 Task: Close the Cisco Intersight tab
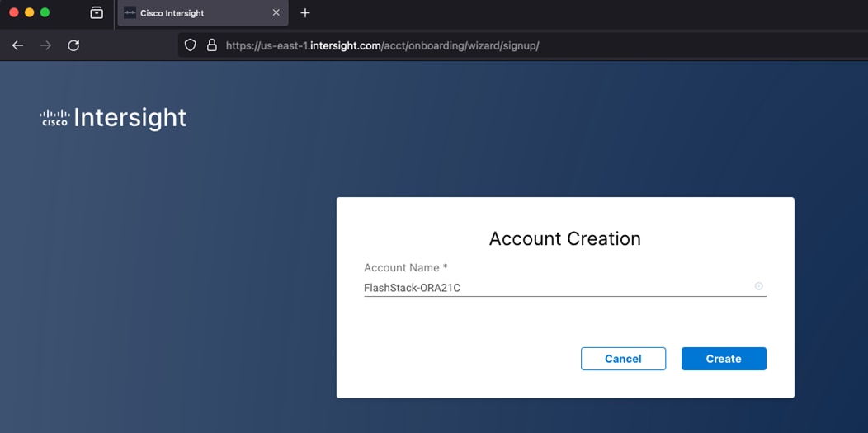[276, 12]
